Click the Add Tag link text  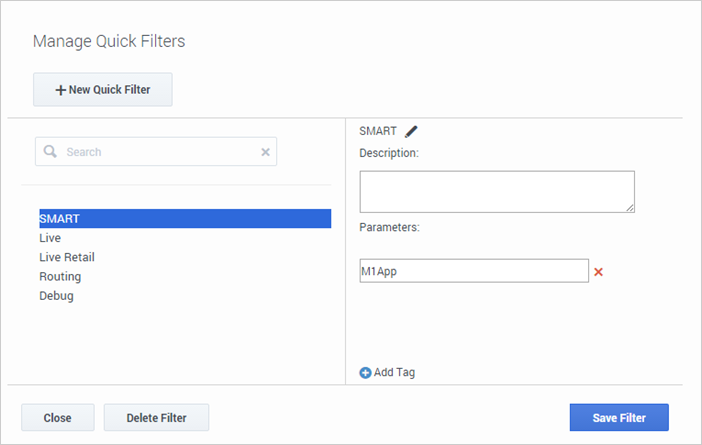[394, 372]
